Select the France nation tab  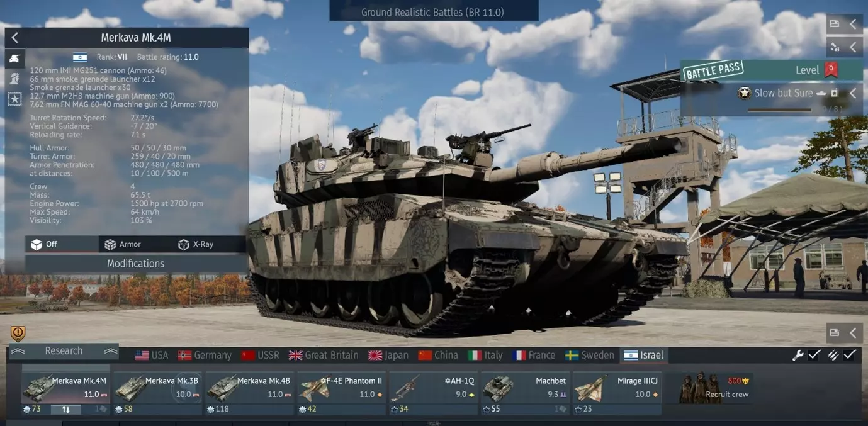(534, 355)
